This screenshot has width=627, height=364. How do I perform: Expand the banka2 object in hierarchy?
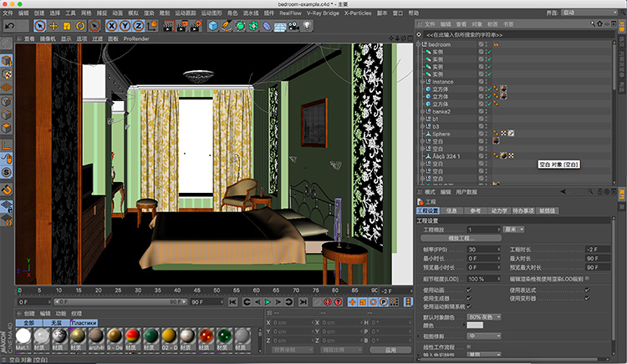(x=422, y=111)
